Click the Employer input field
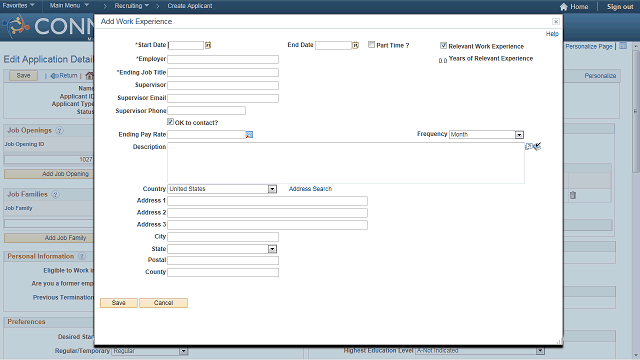Image resolution: width=640 pixels, height=360 pixels. [223, 60]
